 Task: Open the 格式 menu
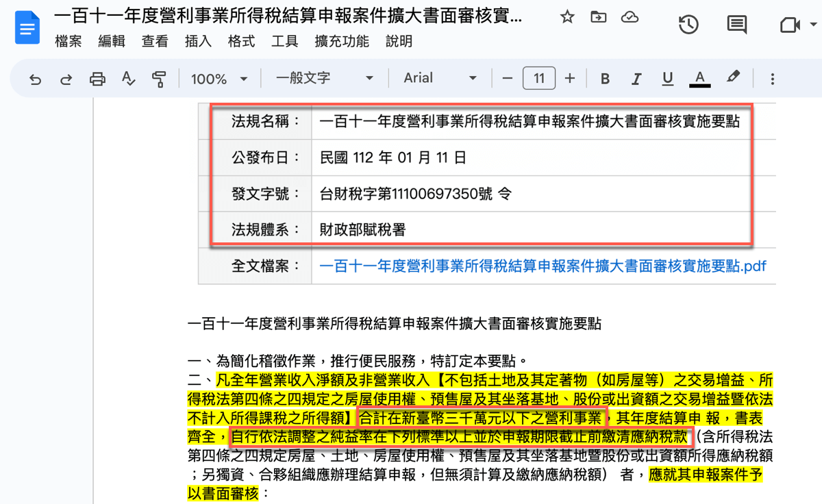click(241, 42)
